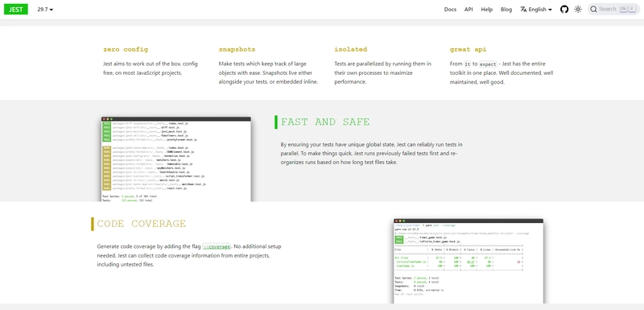Select the 'zero config' heading
This screenshot has width=644, height=310.
pyautogui.click(x=126, y=49)
